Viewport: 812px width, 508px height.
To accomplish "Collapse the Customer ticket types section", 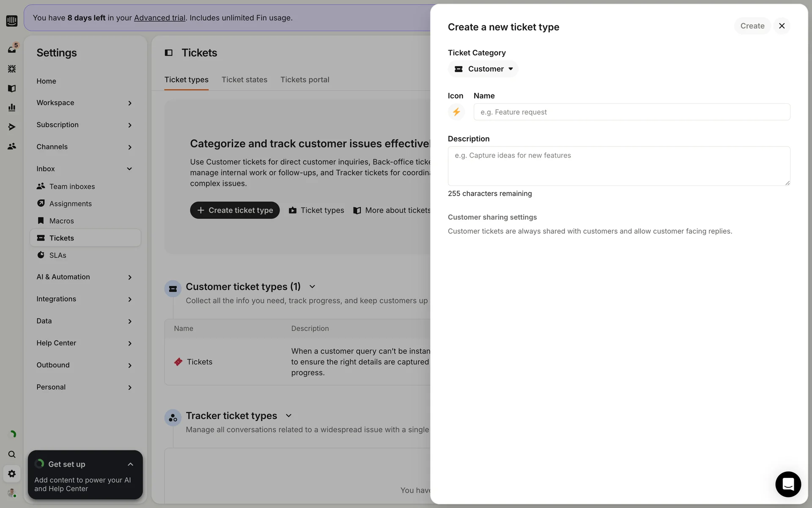I will (x=312, y=287).
